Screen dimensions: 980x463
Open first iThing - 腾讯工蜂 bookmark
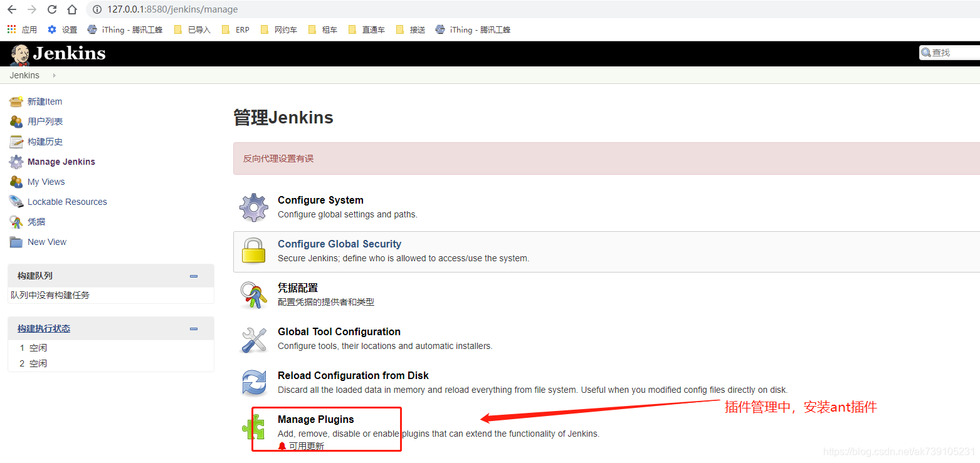pos(125,29)
